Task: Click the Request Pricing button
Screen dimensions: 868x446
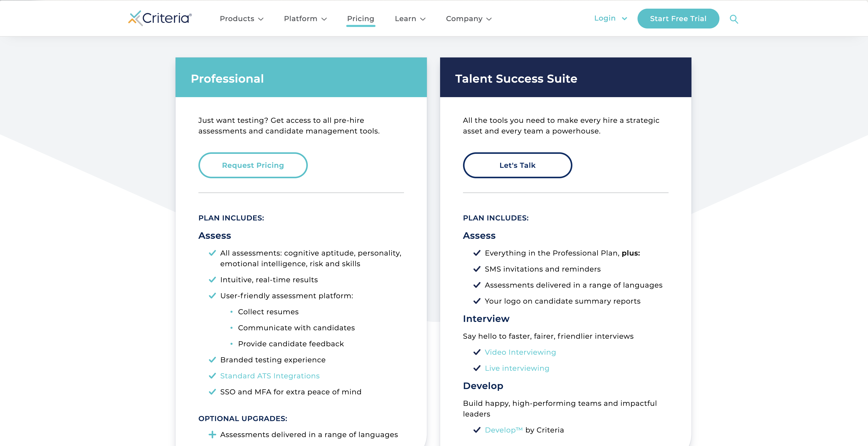Action: [x=253, y=165]
